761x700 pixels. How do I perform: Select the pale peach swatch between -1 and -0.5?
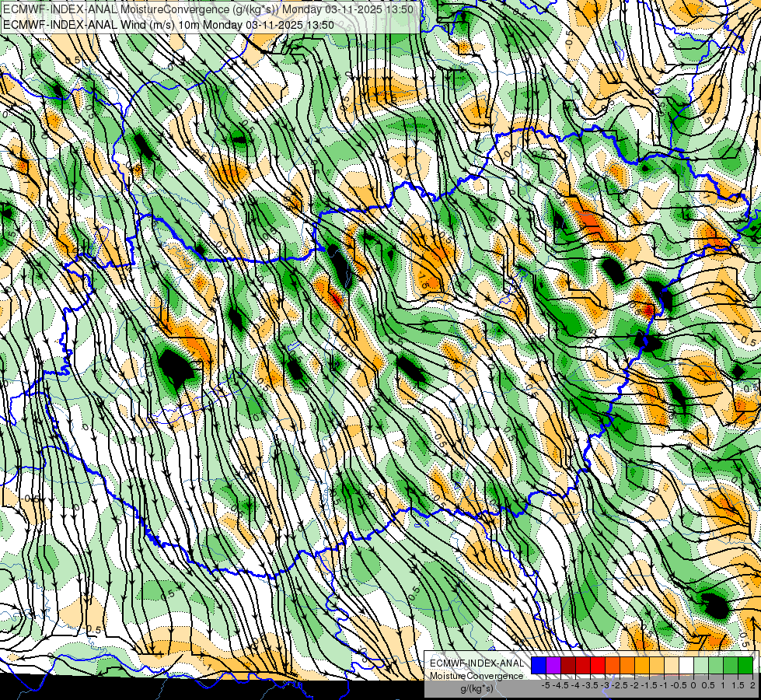tap(672, 666)
